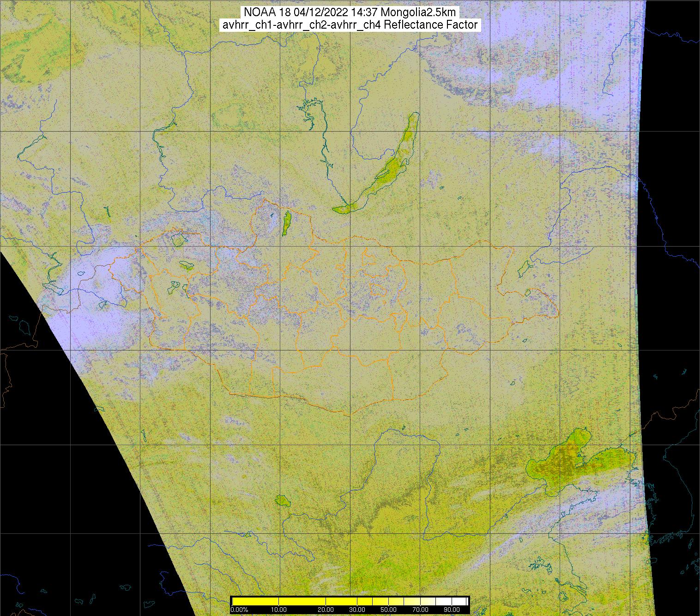Click the "20.00" label on the color scale
The height and width of the screenshot is (616, 700).
pyautogui.click(x=326, y=610)
